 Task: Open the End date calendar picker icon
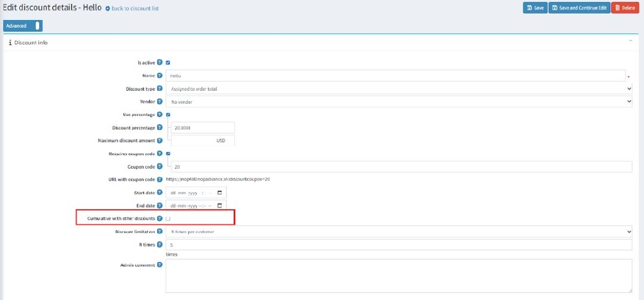tap(220, 205)
